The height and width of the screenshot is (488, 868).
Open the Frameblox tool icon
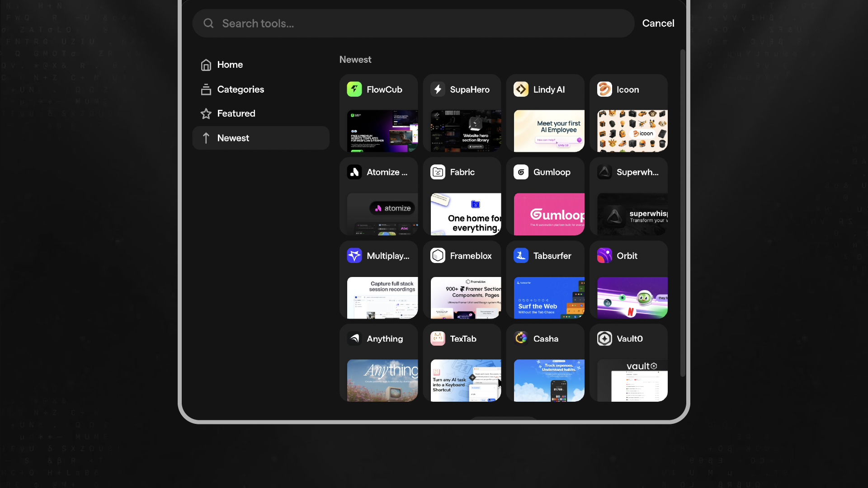[438, 255]
